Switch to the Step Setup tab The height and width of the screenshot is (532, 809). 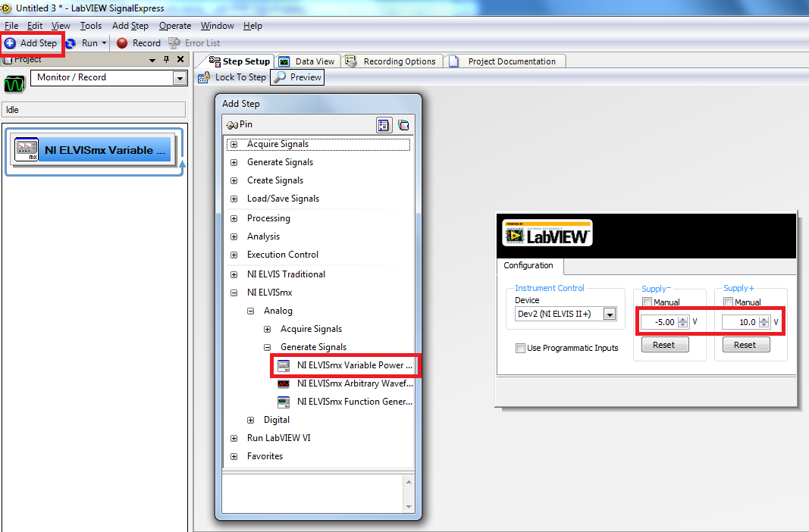pos(240,61)
